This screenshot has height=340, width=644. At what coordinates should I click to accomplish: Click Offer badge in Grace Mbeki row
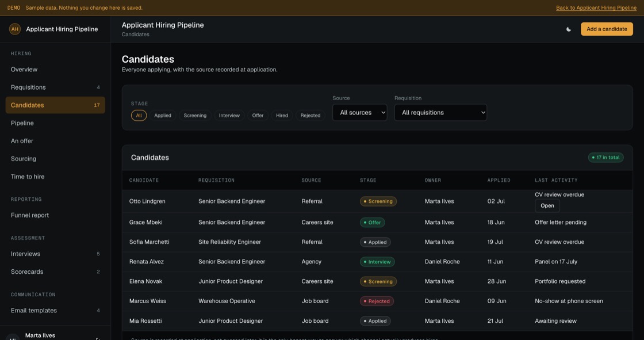pos(372,223)
